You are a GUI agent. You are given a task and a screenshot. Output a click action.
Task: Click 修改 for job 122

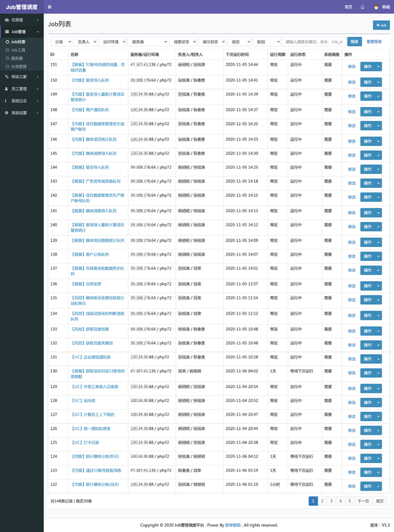click(351, 486)
